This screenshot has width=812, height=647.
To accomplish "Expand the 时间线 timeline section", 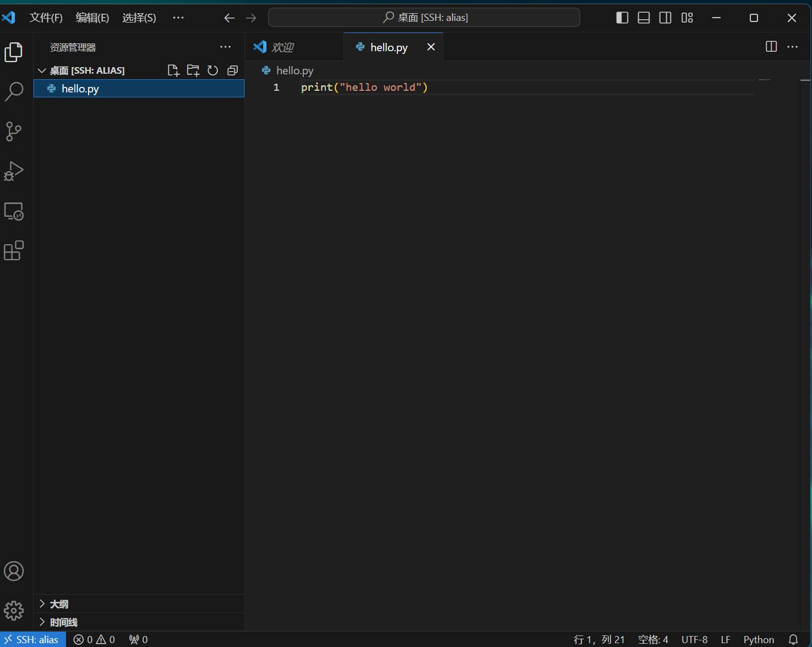I will pos(139,622).
